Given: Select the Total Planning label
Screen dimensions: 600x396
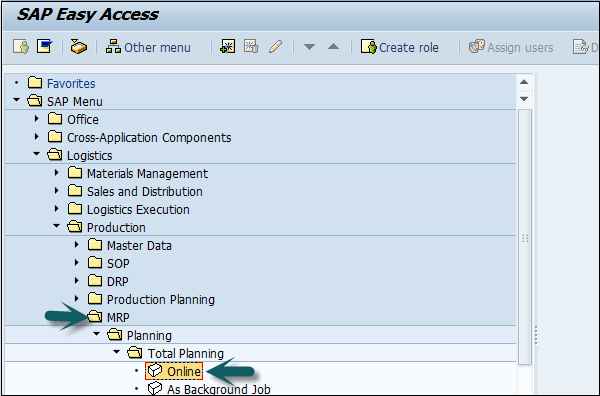Looking at the screenshot, I should click(186, 354).
